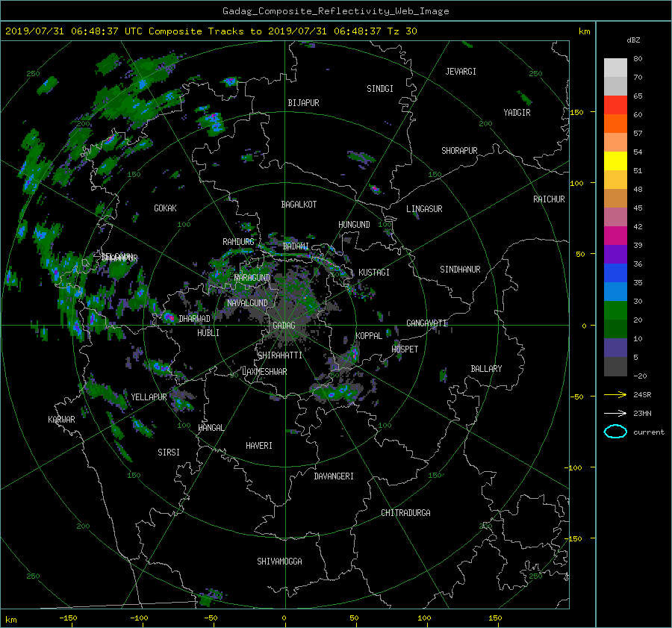Click the Gadag_Composite_Reflectivity_Web_Image title

click(x=336, y=11)
